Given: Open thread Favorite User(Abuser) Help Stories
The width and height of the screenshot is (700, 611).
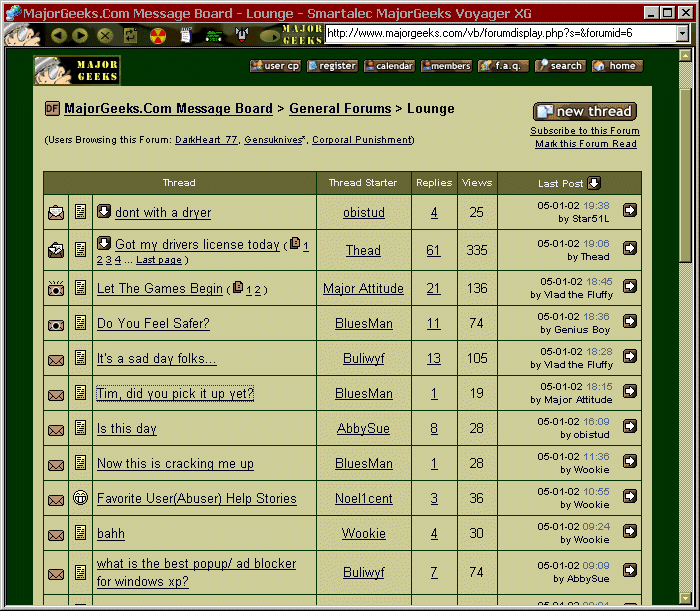Looking at the screenshot, I should (197, 498).
